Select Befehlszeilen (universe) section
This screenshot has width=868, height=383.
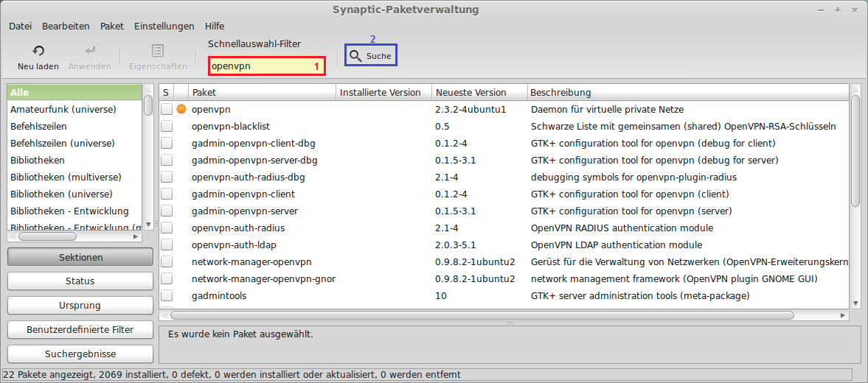click(74, 143)
